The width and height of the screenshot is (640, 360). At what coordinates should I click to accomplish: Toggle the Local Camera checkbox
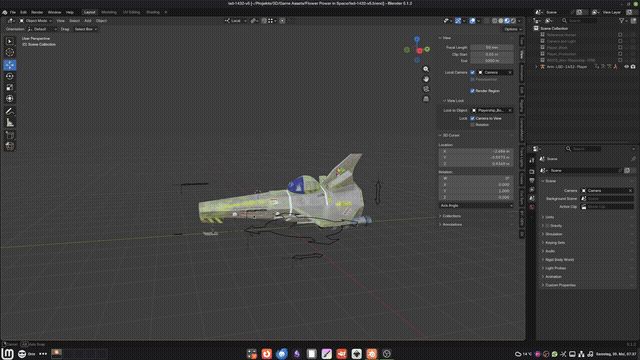[x=473, y=72]
